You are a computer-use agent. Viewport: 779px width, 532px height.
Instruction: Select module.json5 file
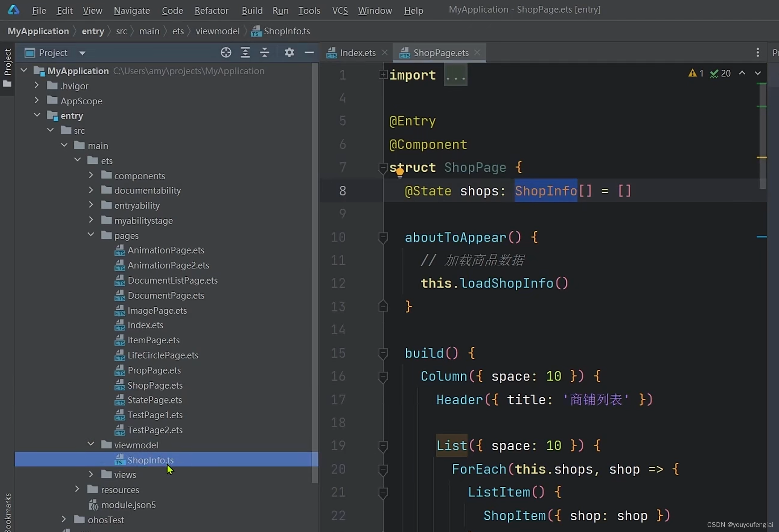tap(128, 505)
